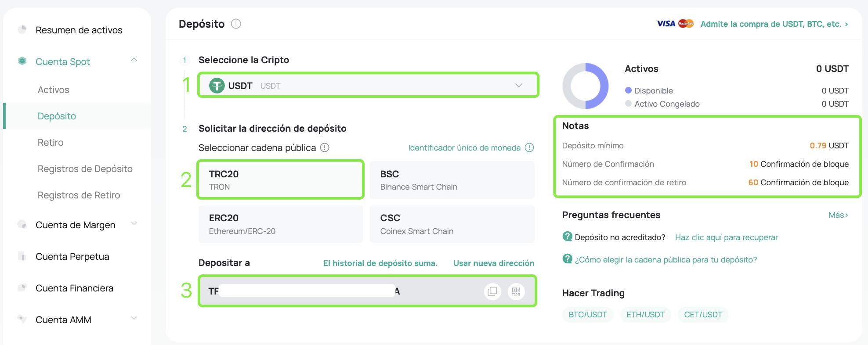Click the Visa Mastercard card logos
The image size is (868, 345).
coord(675,24)
